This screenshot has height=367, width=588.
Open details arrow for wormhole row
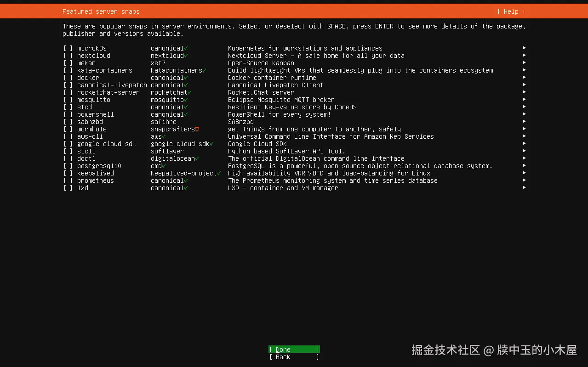(x=524, y=129)
